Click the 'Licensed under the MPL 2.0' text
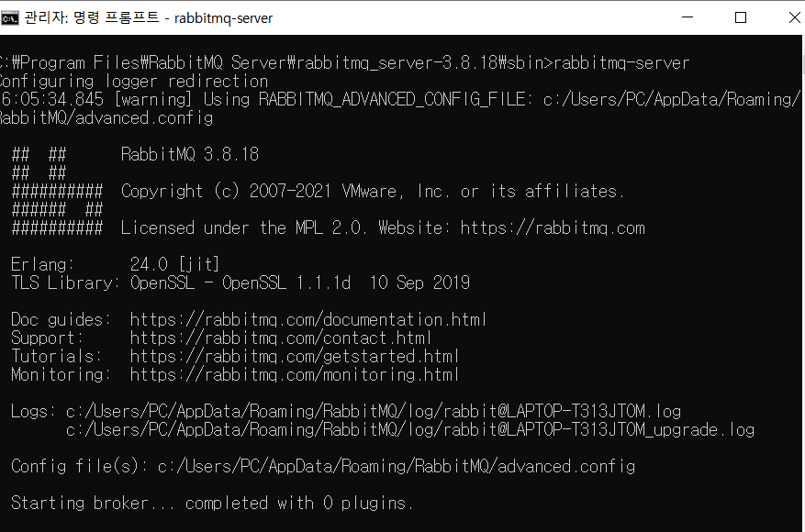The height and width of the screenshot is (532, 805). click(242, 227)
